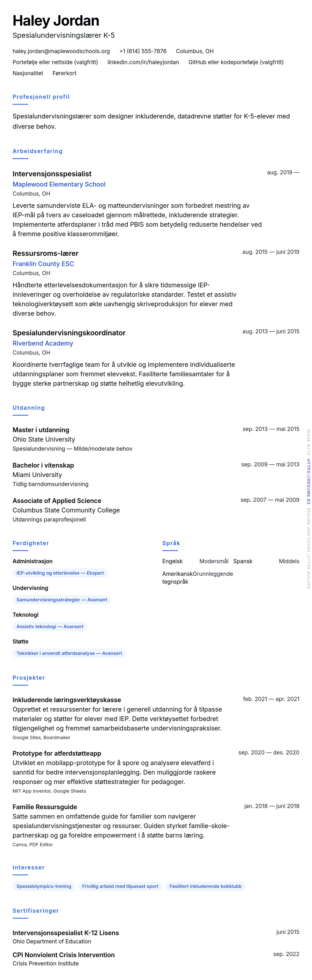Viewport: 312px width, 980px height.
Task: Open the Franklin County ESC link
Action: 43,264
